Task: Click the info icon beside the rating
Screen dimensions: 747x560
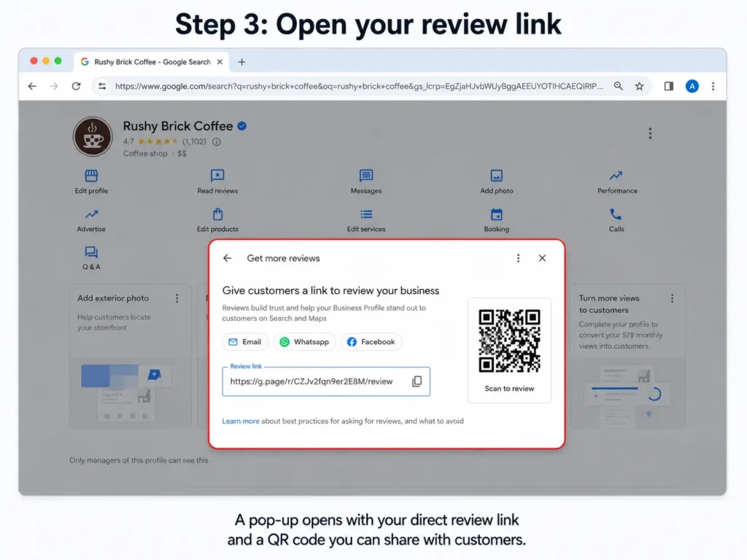Action: [x=216, y=142]
